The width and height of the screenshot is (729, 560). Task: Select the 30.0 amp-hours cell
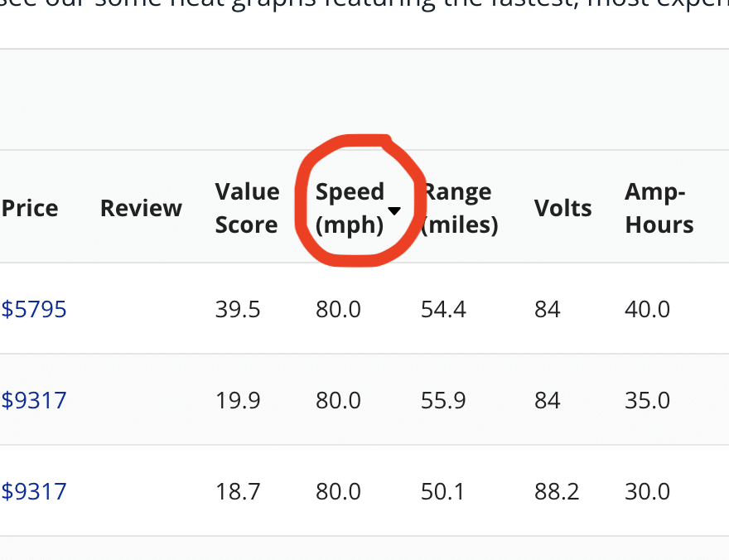click(x=647, y=492)
